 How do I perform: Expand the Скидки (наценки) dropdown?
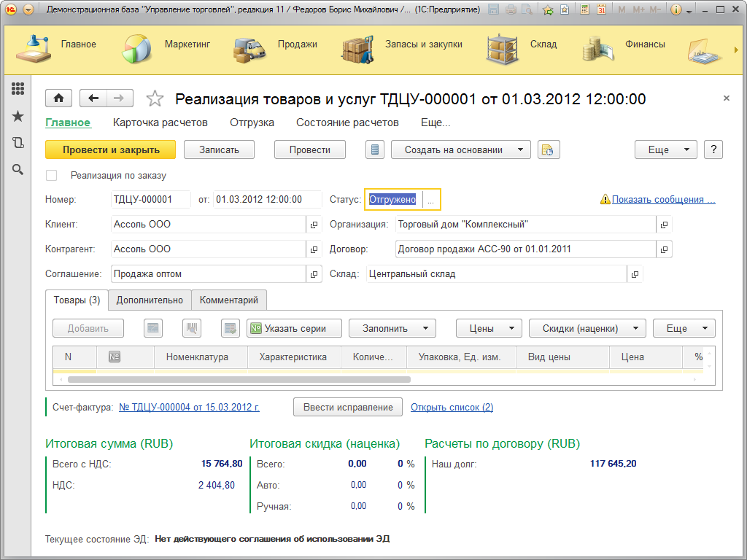click(587, 328)
